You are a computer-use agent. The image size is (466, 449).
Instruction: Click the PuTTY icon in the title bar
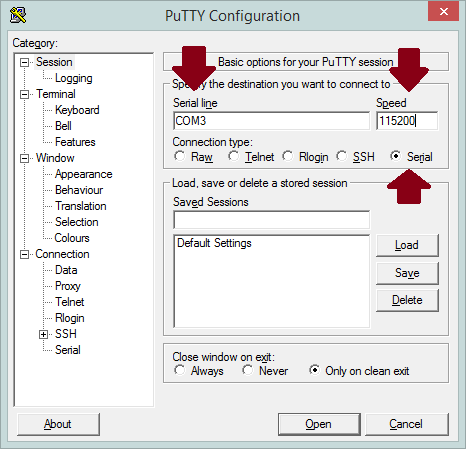(18, 15)
